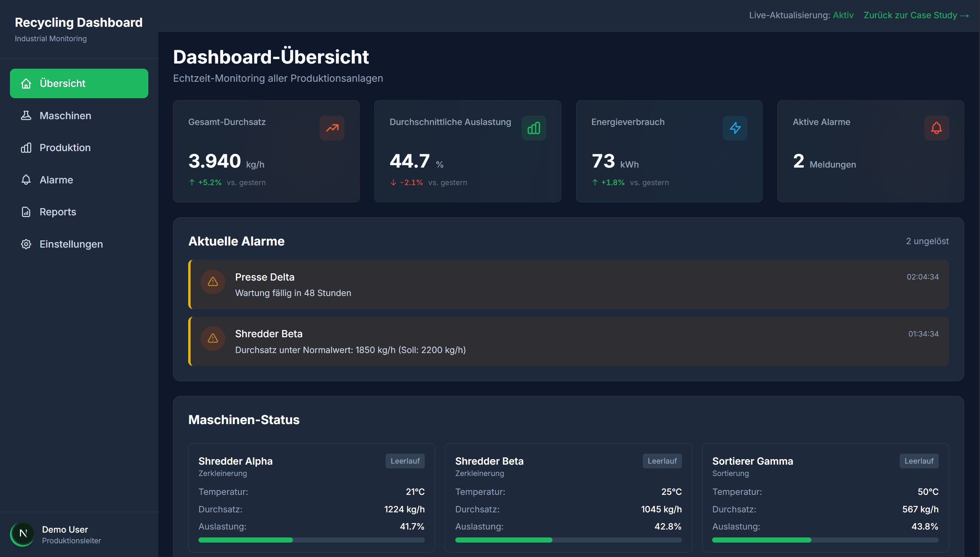Click the warning triangle beside Shredder Beta
980x557 pixels.
[x=213, y=339]
